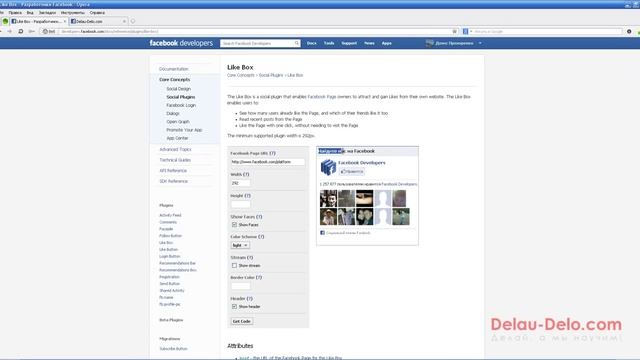This screenshot has height=360, width=640.
Task: Open the Справка menu
Action: click(97, 13)
